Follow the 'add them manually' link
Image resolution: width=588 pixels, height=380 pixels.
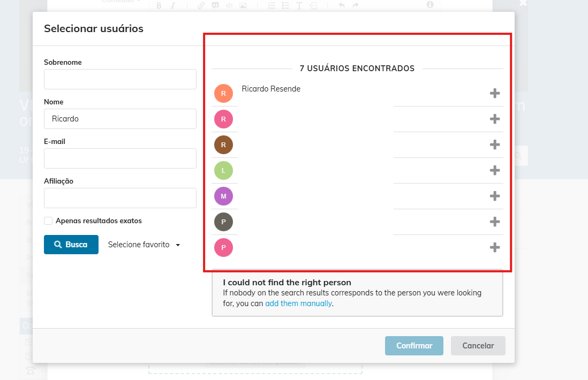coord(298,303)
